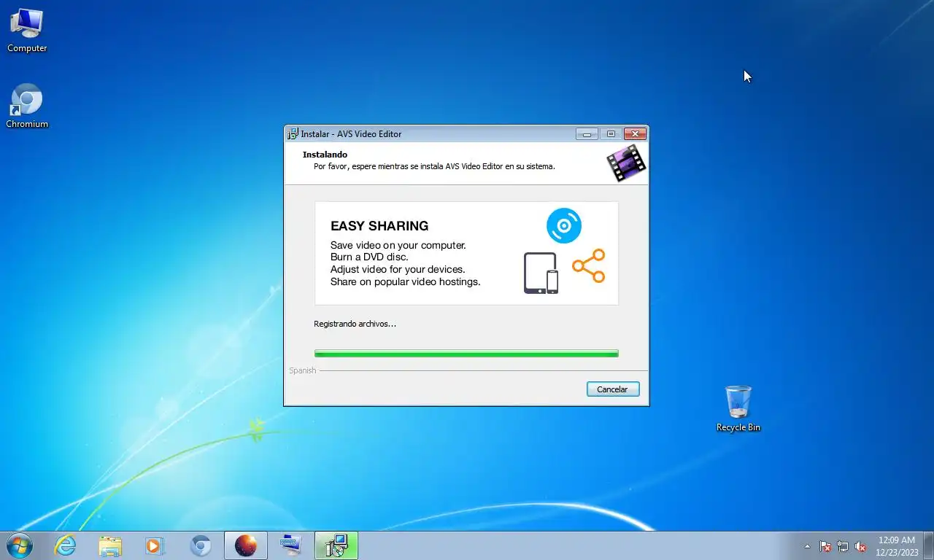This screenshot has width=934, height=560.
Task: Click the network tray icon
Action: click(843, 546)
